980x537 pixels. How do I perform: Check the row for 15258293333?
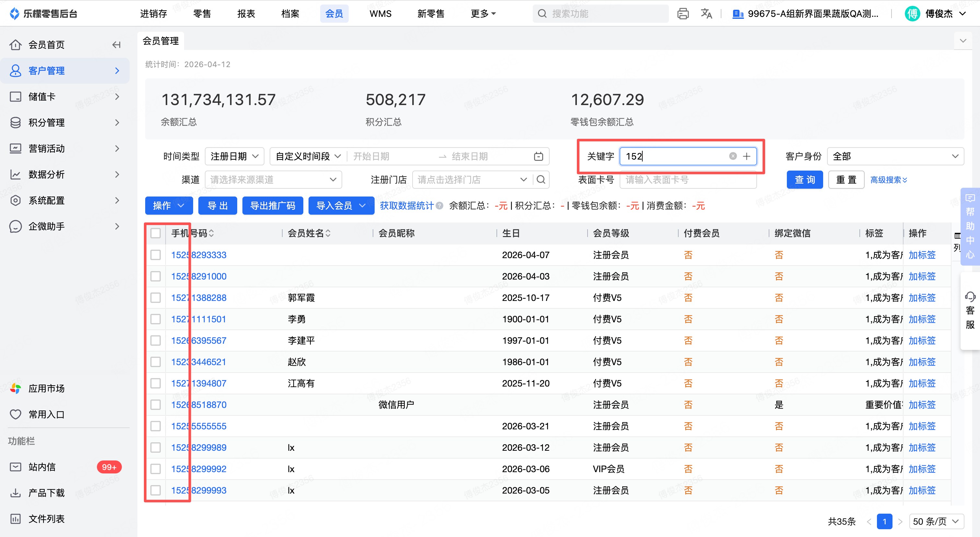pos(155,255)
